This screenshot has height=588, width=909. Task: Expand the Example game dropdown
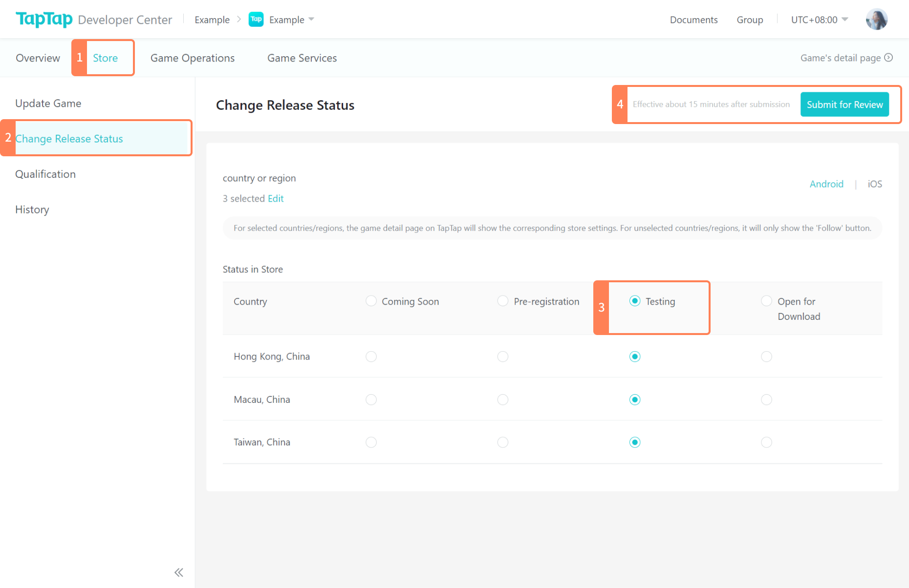[x=311, y=20]
